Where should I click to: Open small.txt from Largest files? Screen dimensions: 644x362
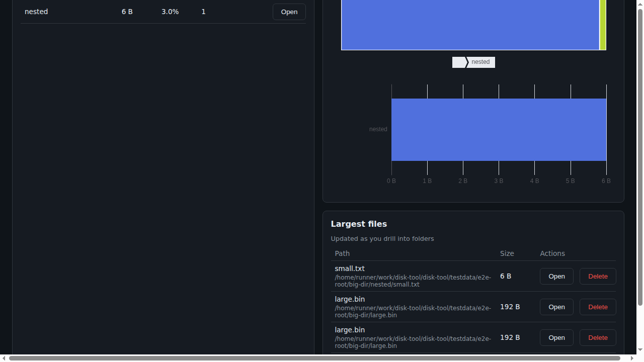556,277
